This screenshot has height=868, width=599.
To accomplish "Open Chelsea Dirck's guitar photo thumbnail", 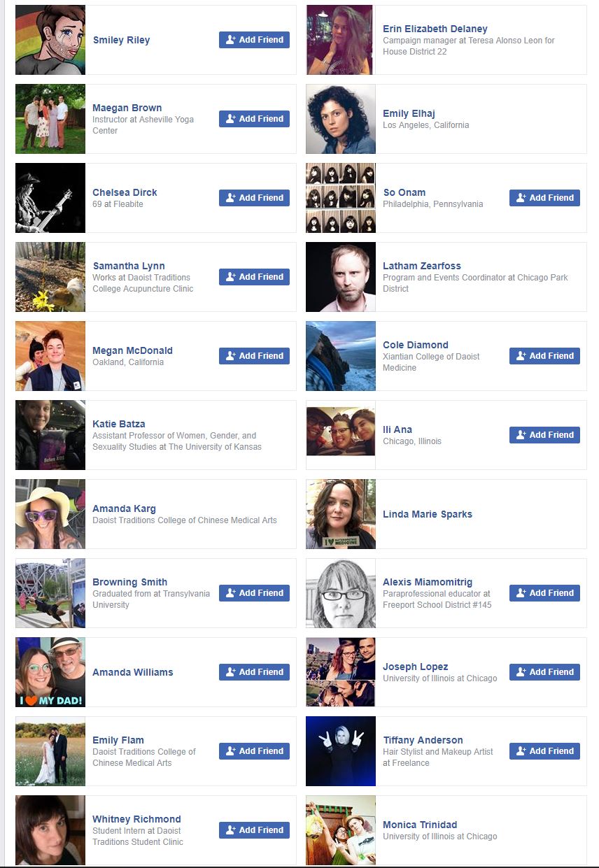I will point(50,198).
